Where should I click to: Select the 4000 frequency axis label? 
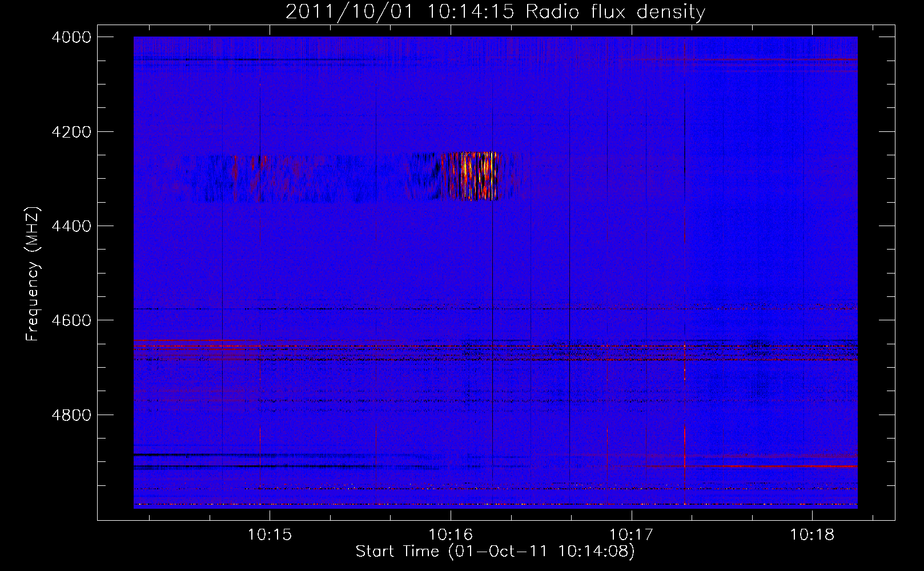[x=71, y=37]
